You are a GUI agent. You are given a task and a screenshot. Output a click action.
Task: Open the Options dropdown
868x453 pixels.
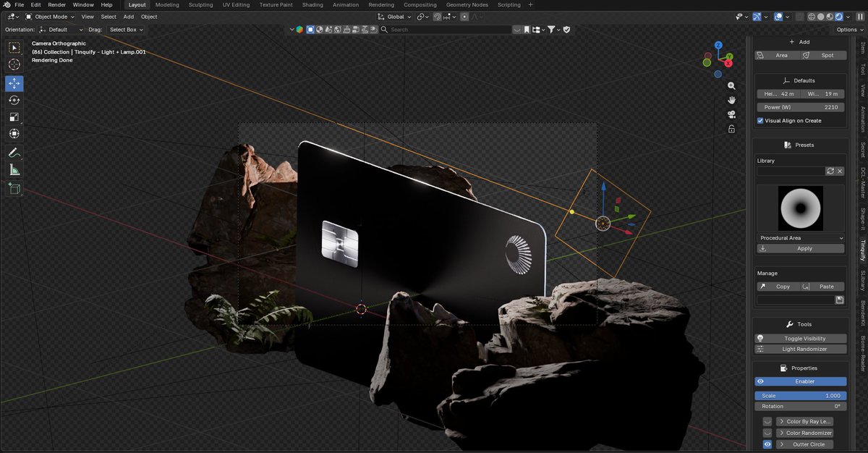848,30
